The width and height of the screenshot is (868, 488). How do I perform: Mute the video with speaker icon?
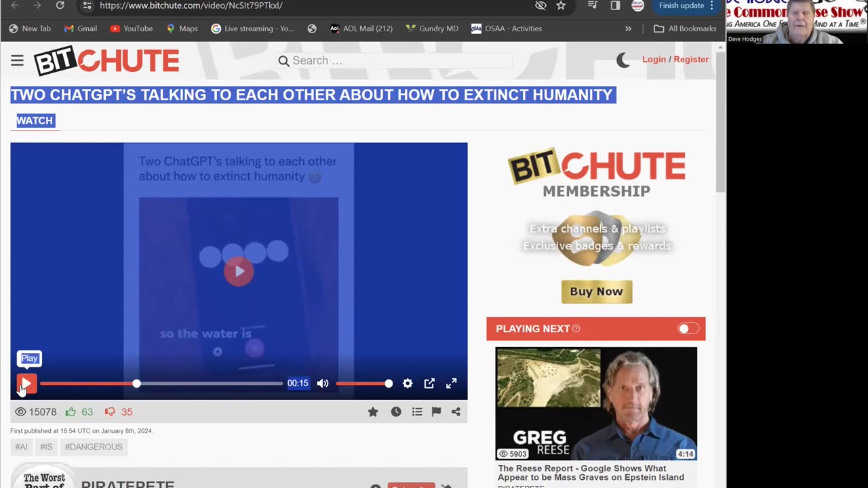pyautogui.click(x=323, y=384)
